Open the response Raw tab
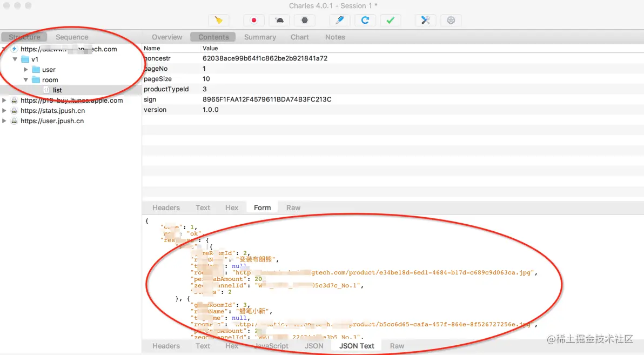 click(x=397, y=346)
